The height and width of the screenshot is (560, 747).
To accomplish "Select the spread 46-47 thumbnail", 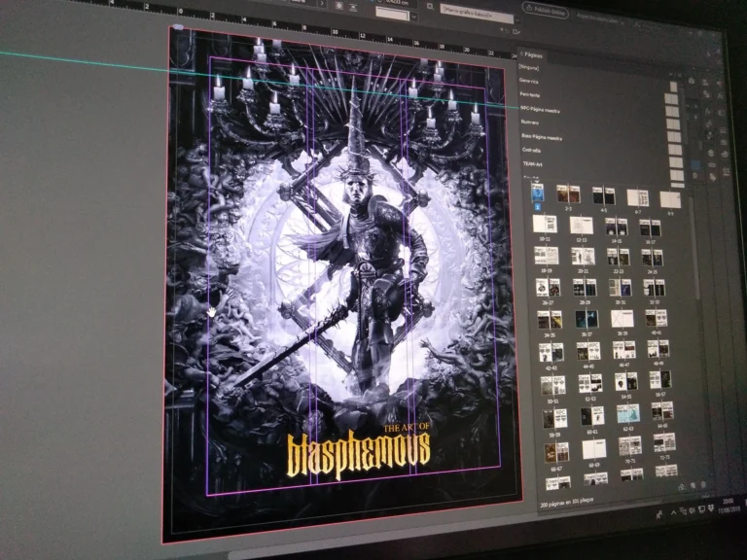I will [623, 350].
